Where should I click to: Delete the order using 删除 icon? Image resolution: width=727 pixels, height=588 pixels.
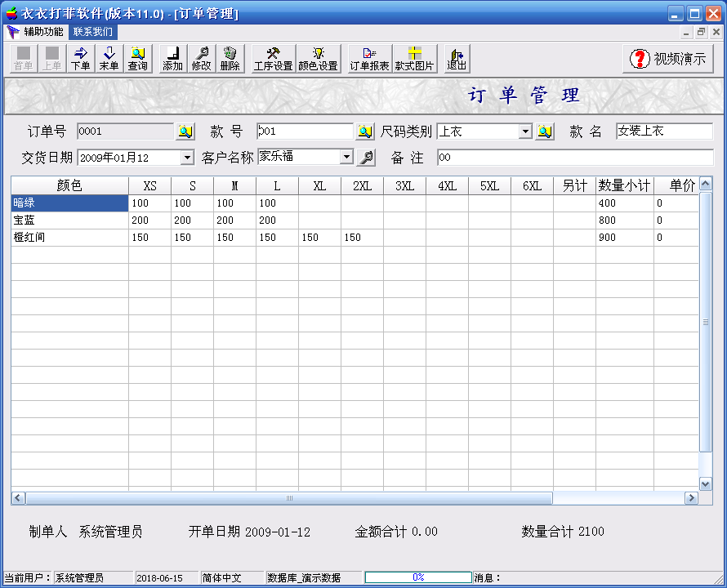tap(230, 59)
